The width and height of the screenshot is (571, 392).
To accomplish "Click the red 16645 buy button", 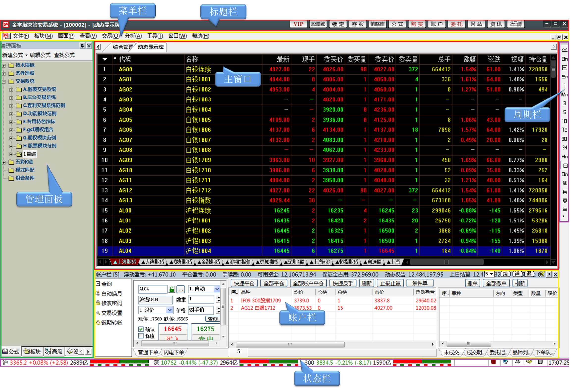I will [173, 332].
